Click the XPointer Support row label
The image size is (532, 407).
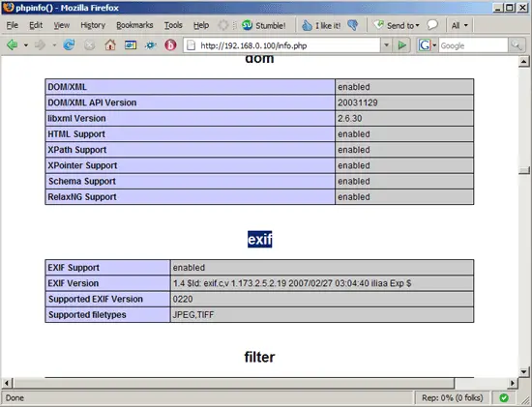point(82,165)
